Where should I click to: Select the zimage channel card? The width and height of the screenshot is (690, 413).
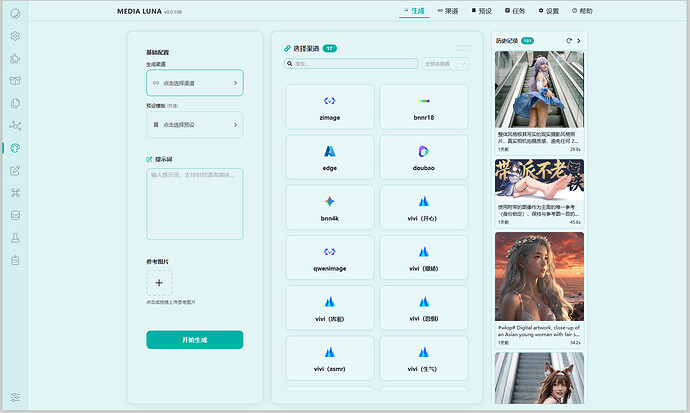pyautogui.click(x=330, y=106)
